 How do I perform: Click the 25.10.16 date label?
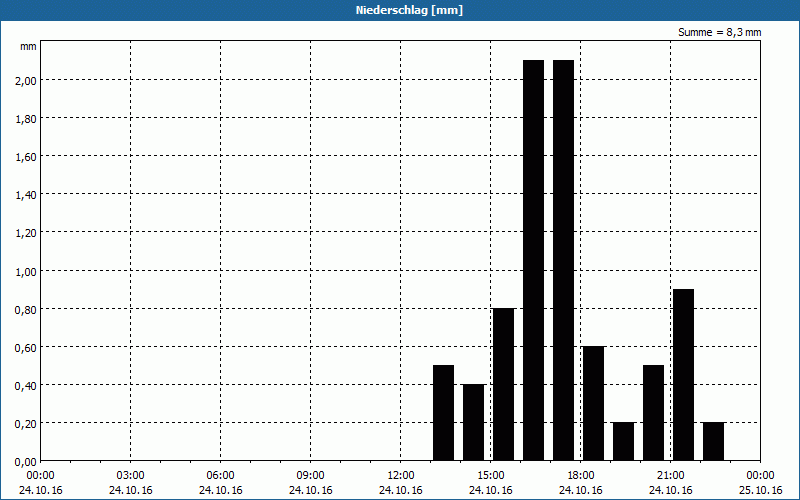[760, 490]
